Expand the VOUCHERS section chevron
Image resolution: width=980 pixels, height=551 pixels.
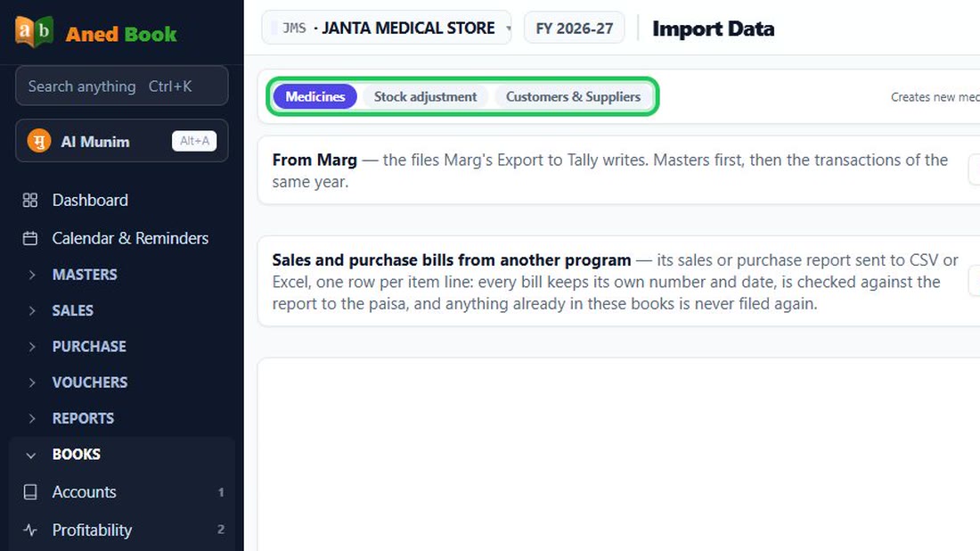tap(32, 382)
